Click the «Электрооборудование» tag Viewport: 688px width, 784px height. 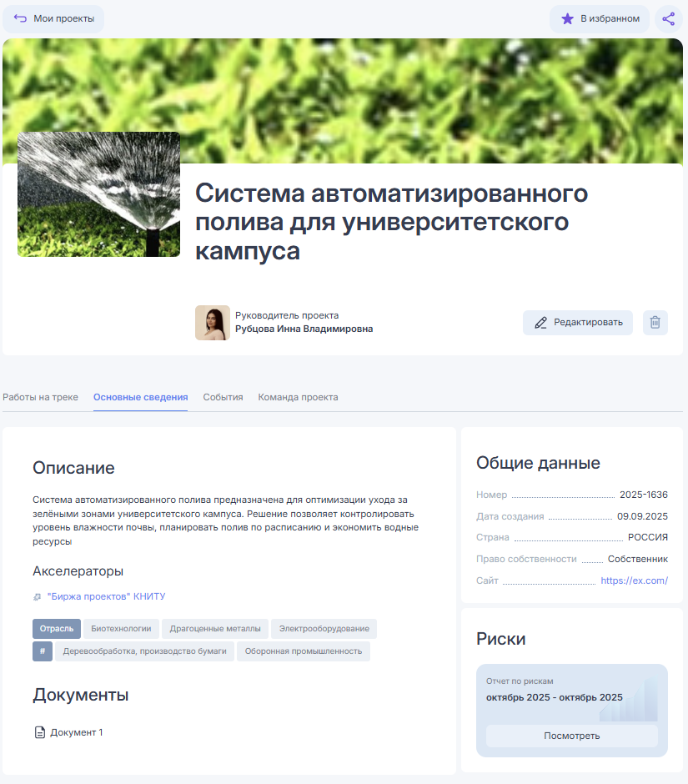[x=324, y=629]
